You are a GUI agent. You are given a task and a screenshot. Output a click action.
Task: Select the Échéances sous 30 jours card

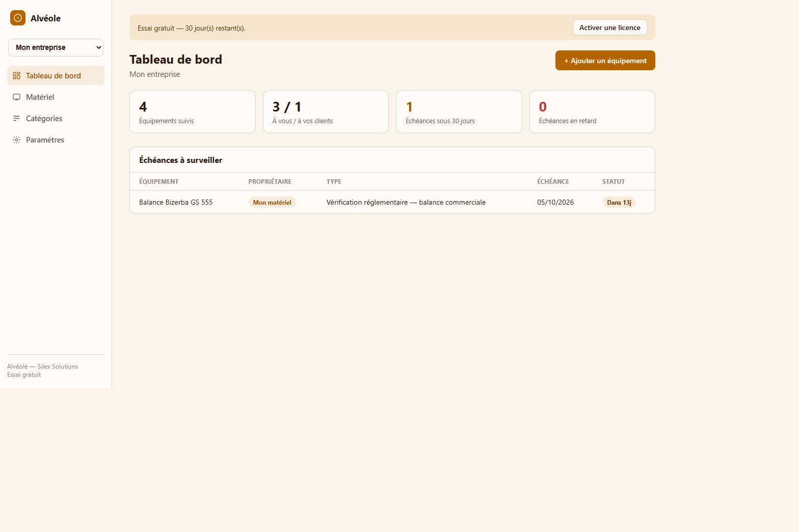pos(459,112)
